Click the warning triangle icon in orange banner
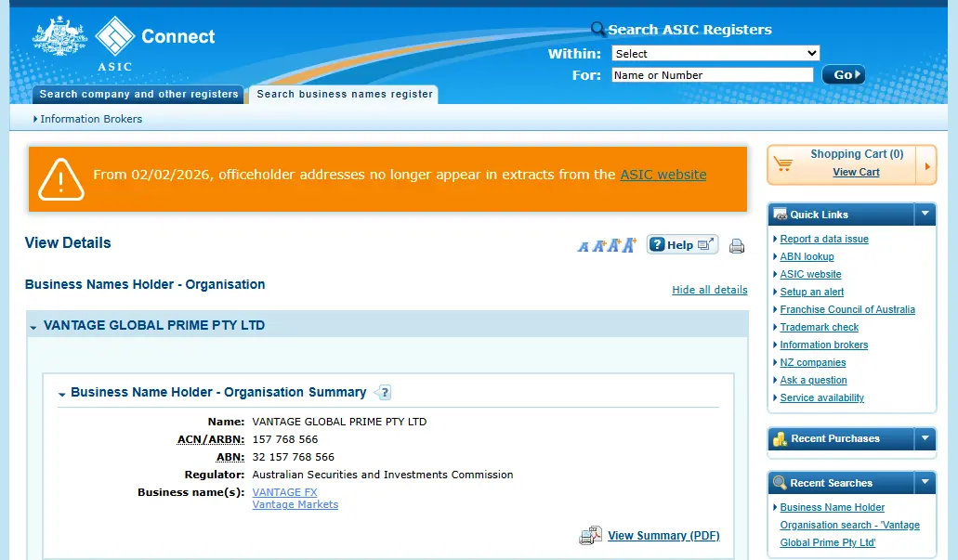Viewport: 958px width, 560px height. point(60,179)
